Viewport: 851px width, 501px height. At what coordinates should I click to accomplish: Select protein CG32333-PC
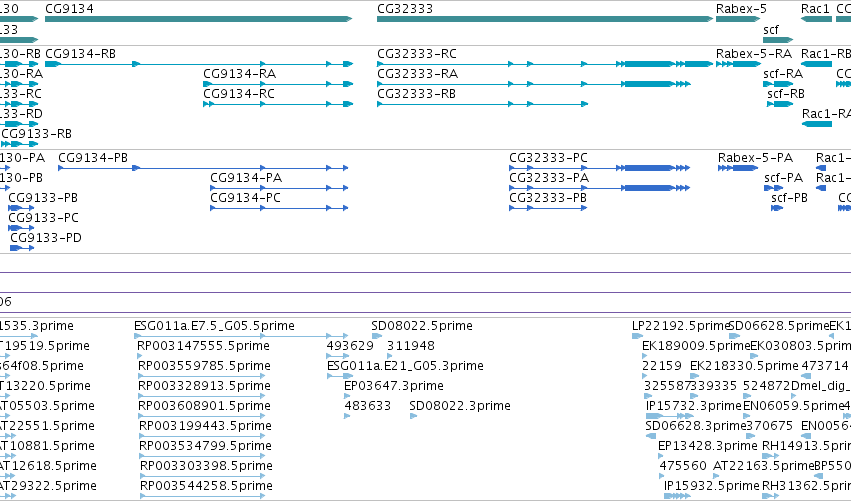click(600, 168)
